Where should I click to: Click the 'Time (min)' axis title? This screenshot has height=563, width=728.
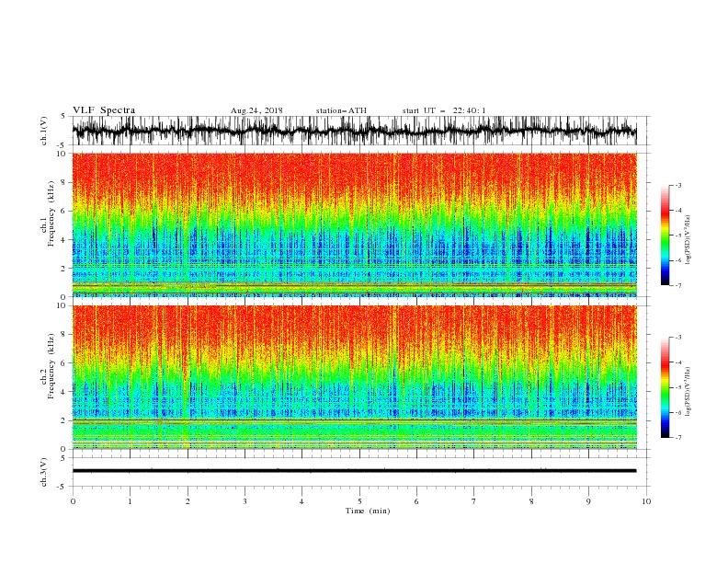[368, 511]
